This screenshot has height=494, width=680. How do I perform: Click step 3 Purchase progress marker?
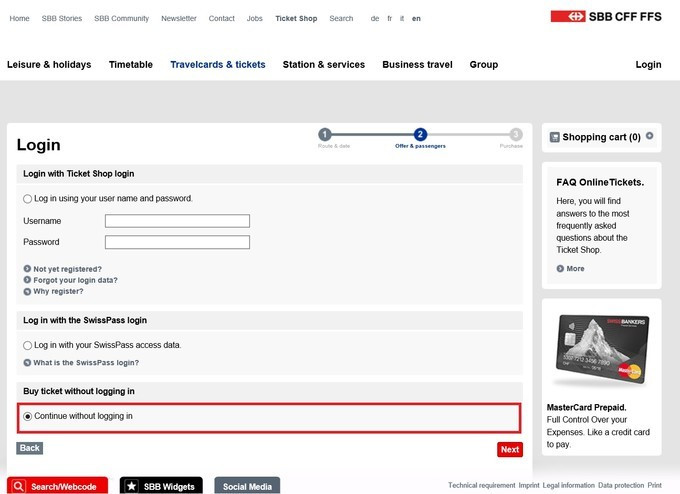tap(515, 135)
